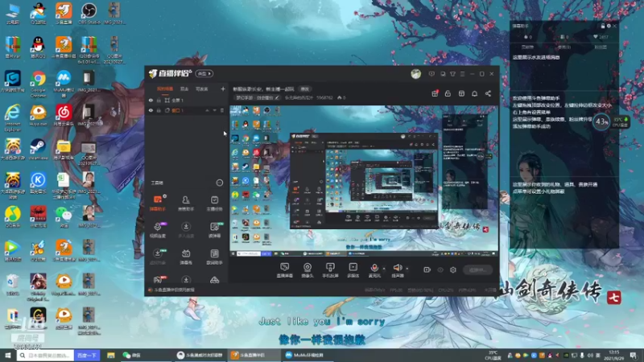This screenshot has height=362, width=644.
Task: Open the Windows Start menu
Action: 7,355
